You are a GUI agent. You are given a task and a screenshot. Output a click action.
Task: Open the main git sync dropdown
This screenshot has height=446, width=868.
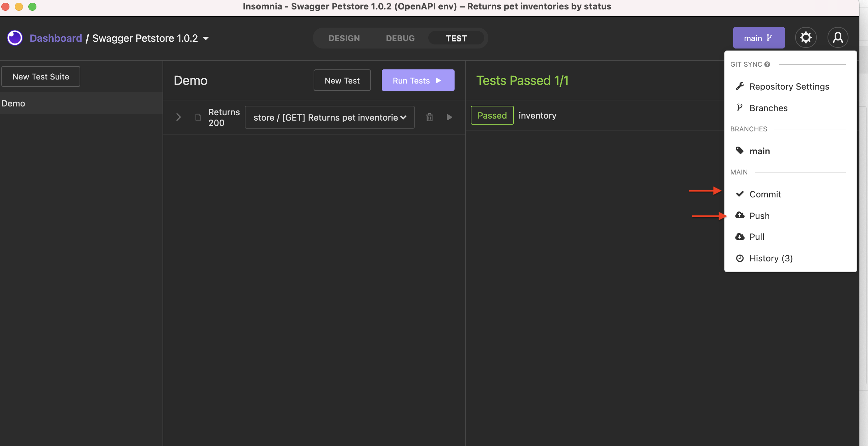pos(758,37)
